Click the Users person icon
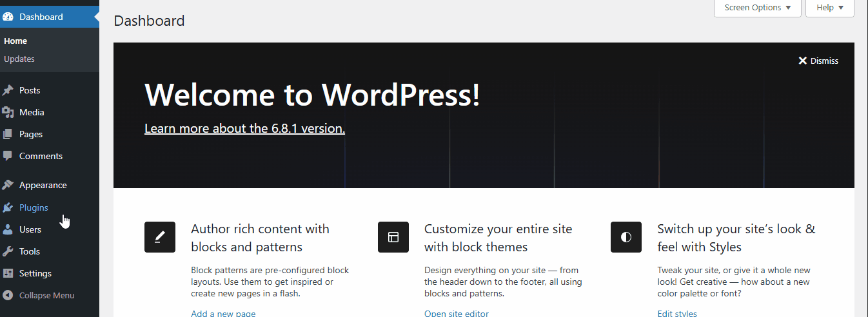The height and width of the screenshot is (317, 868). pos(8,229)
